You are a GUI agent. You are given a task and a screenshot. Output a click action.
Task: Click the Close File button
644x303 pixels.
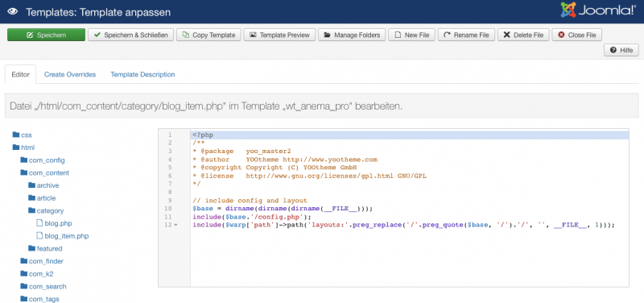[576, 35]
